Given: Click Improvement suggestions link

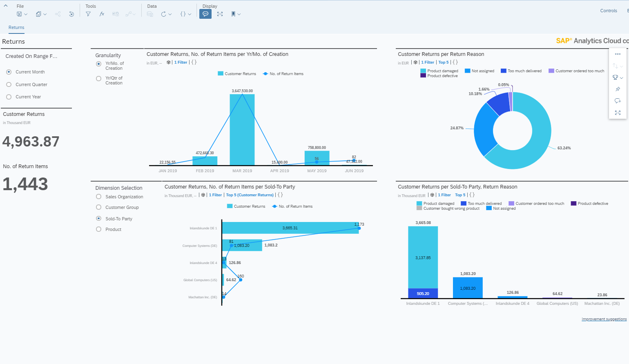Looking at the screenshot, I should pos(604,319).
